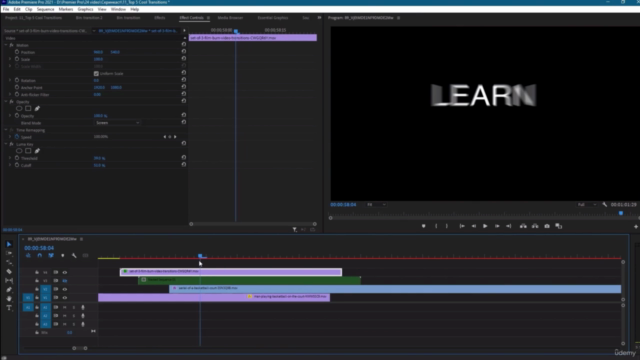Open the Blend Mode Screen dropdown
640x360 pixels.
117,123
